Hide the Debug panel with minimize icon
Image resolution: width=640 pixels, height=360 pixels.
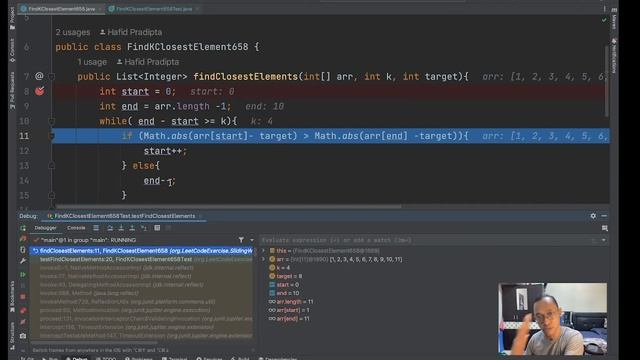604,216
